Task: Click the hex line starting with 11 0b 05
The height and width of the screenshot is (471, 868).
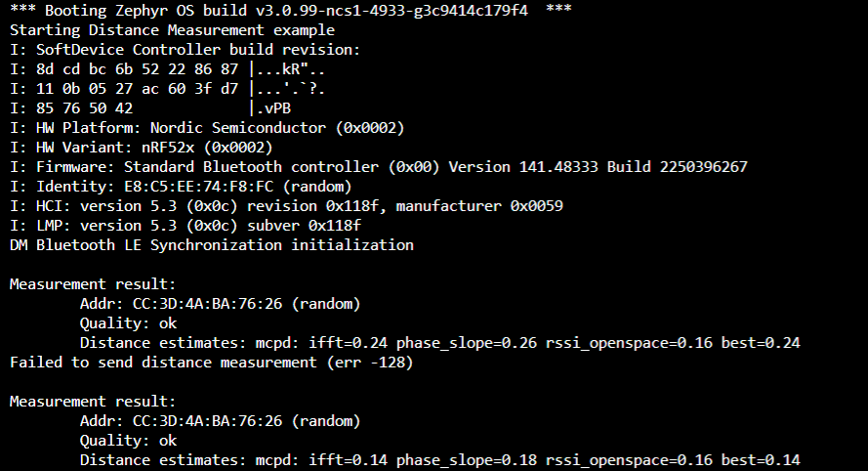Action: point(167,89)
